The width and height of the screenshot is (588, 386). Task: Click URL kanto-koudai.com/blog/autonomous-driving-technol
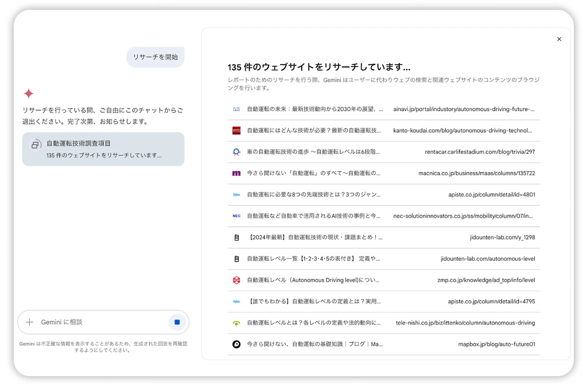pyautogui.click(x=463, y=131)
